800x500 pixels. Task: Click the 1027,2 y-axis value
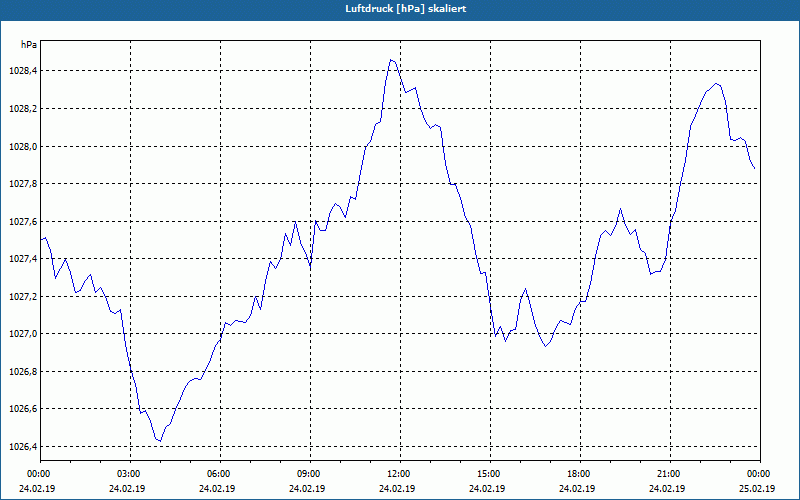coord(23,296)
